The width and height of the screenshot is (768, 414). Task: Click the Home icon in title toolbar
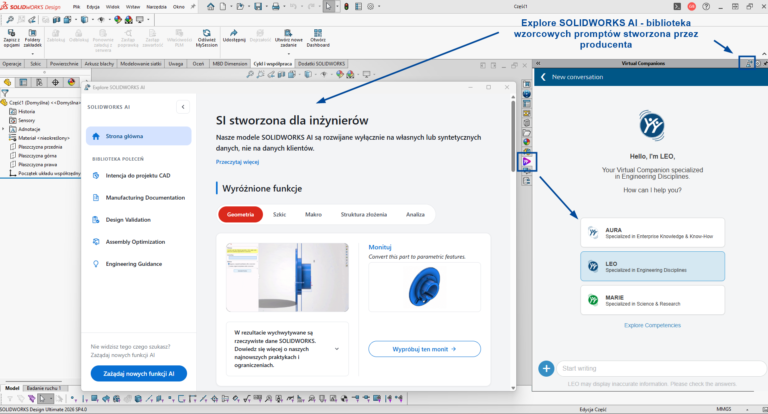pyautogui.click(x=210, y=6)
